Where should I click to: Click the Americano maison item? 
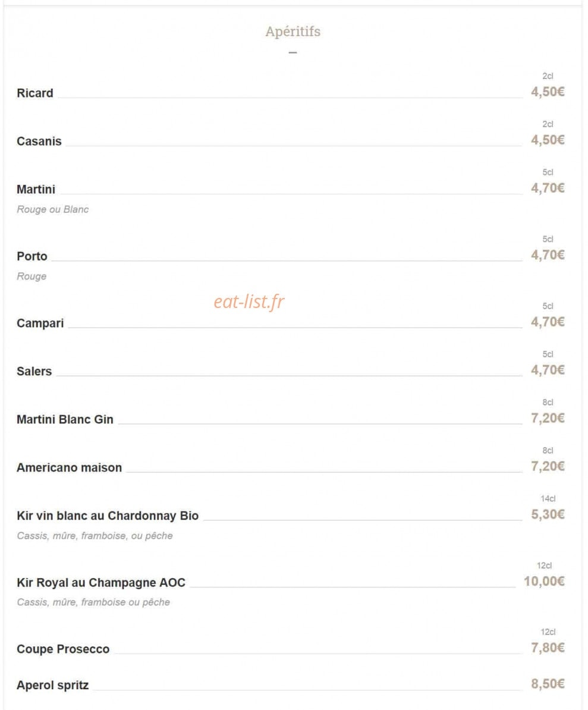tap(69, 467)
